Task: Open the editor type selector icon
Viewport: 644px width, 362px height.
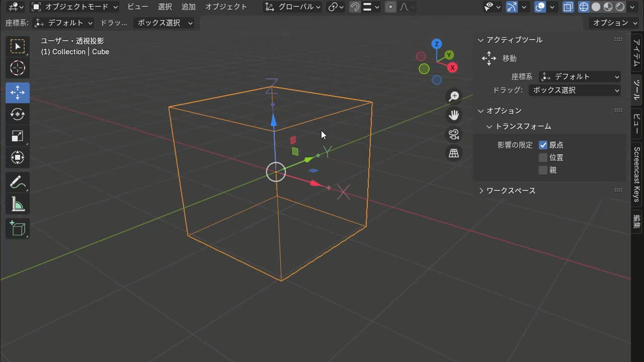Action: (15, 7)
